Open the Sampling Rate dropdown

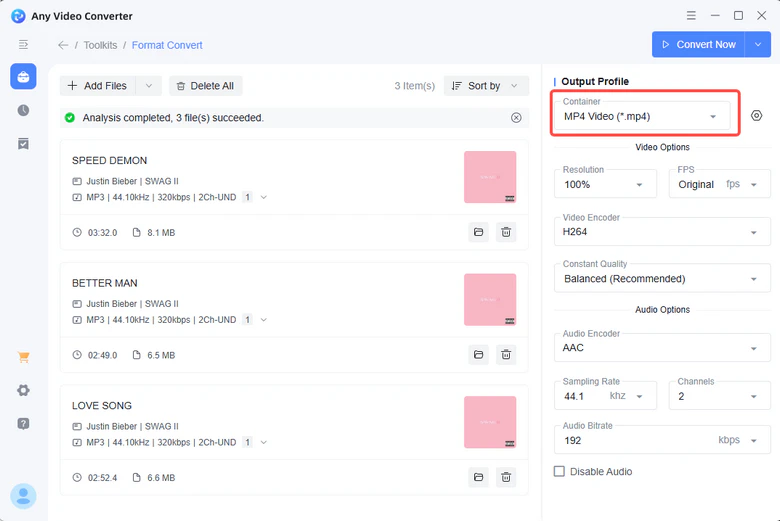605,396
